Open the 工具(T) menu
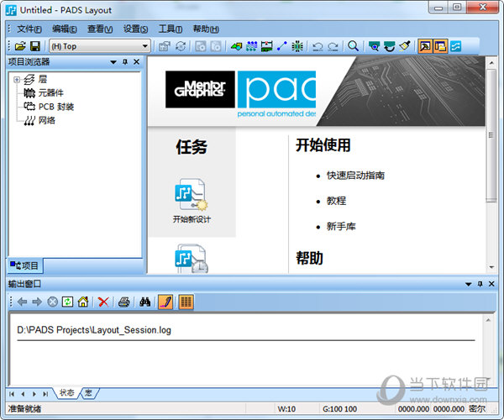The width and height of the screenshot is (504, 420). 171,29
